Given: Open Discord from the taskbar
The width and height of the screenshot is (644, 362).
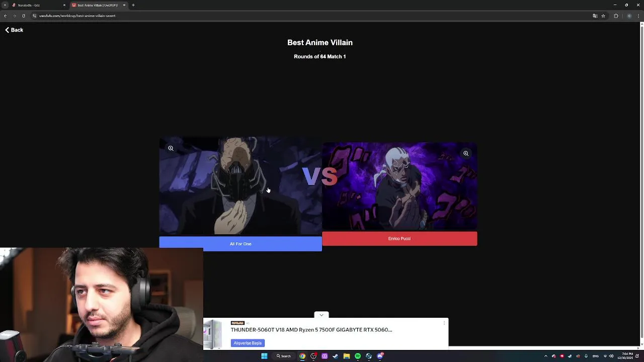Looking at the screenshot, I should (x=380, y=356).
